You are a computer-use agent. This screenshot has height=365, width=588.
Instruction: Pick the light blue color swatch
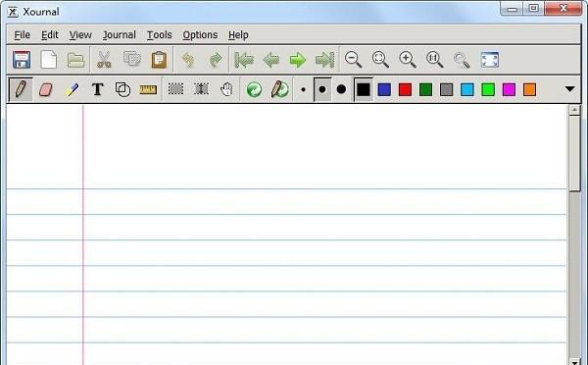[x=467, y=89]
